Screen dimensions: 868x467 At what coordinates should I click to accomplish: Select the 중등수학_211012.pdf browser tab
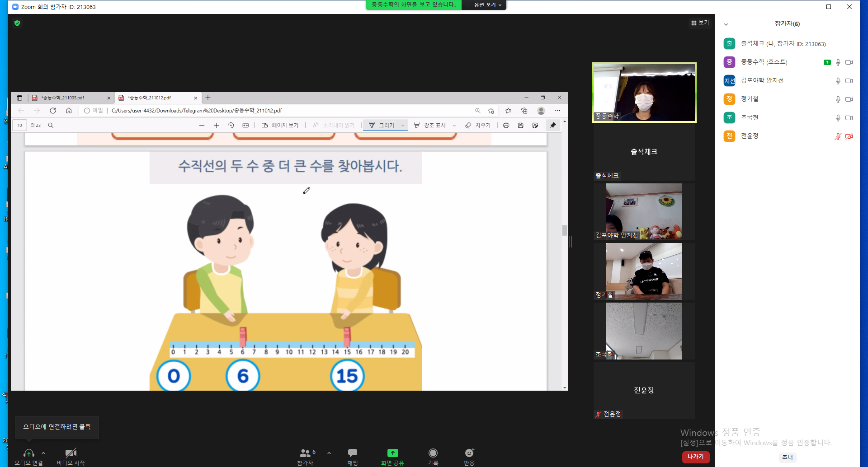(157, 98)
